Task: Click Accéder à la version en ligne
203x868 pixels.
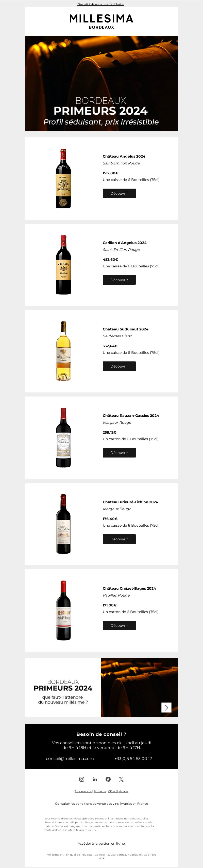Action: click(x=101, y=843)
